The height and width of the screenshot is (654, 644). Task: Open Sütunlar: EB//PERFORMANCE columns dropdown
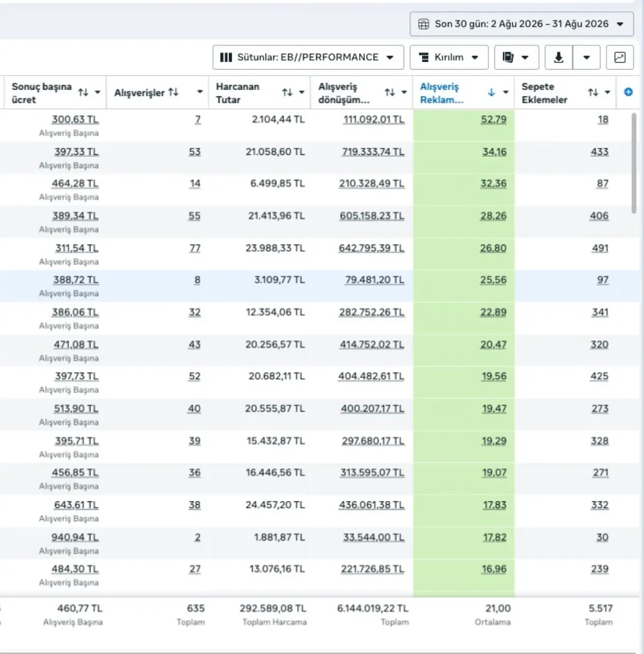click(x=308, y=57)
